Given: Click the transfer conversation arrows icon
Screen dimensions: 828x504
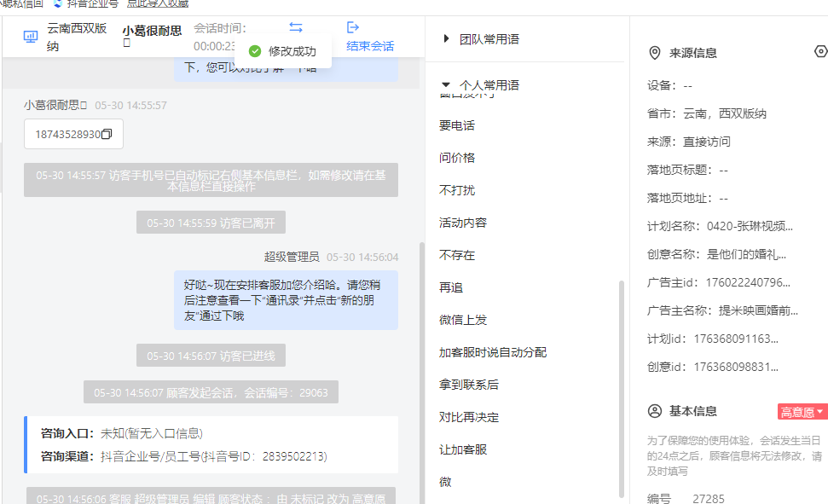Looking at the screenshot, I should point(296,27).
